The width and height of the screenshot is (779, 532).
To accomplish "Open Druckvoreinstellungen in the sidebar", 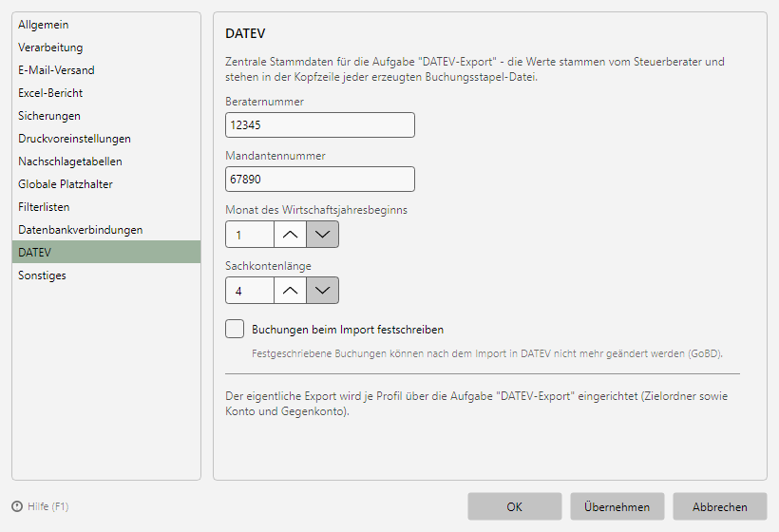I will [x=106, y=139].
